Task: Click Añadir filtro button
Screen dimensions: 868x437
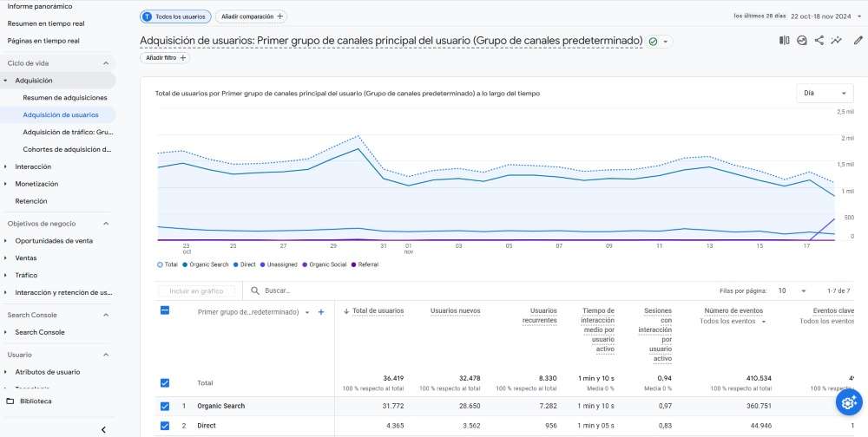Action: 165,57
